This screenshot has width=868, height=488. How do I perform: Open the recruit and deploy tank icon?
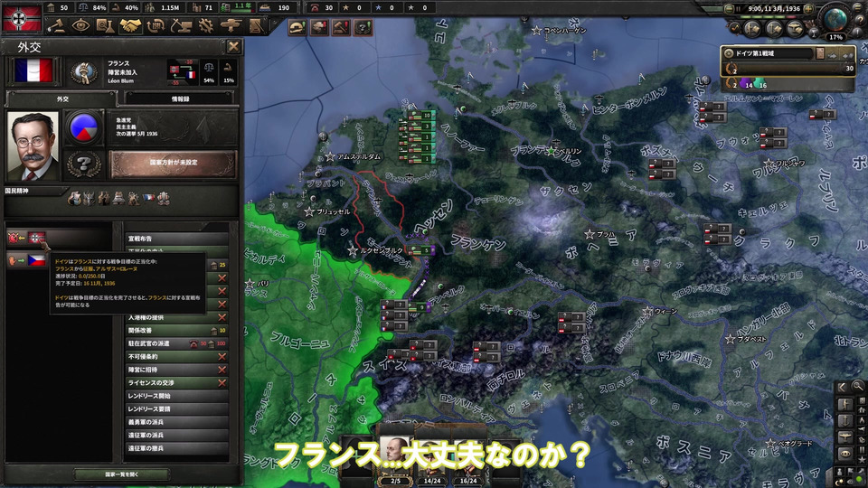[231, 25]
